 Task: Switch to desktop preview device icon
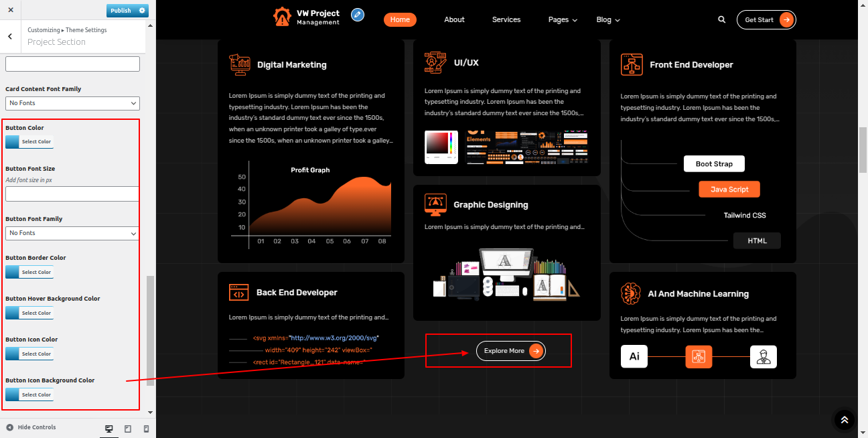(109, 429)
